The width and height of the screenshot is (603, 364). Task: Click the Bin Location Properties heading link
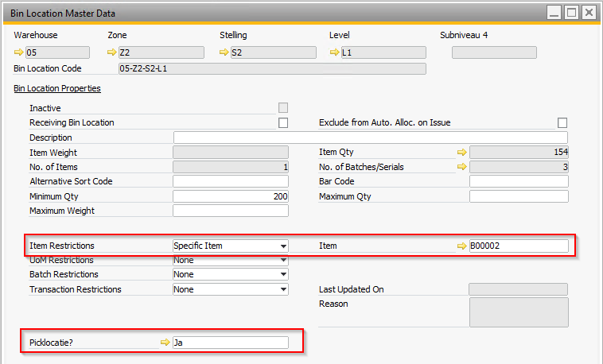[x=56, y=88]
